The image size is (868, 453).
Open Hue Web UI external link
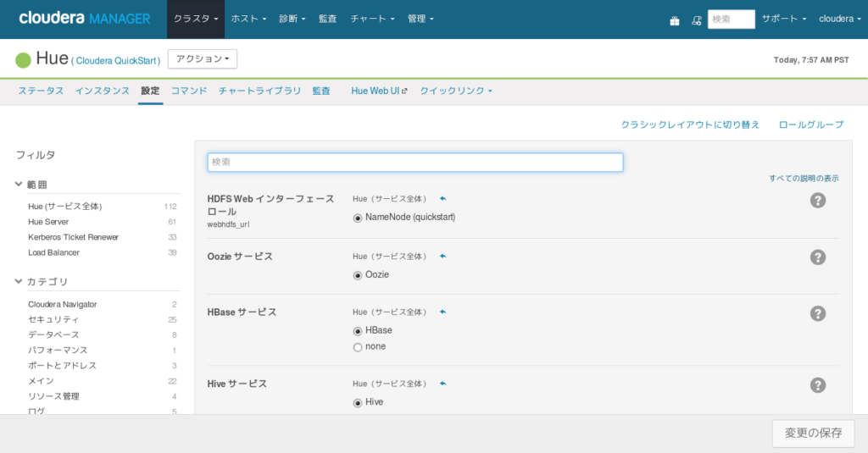379,91
